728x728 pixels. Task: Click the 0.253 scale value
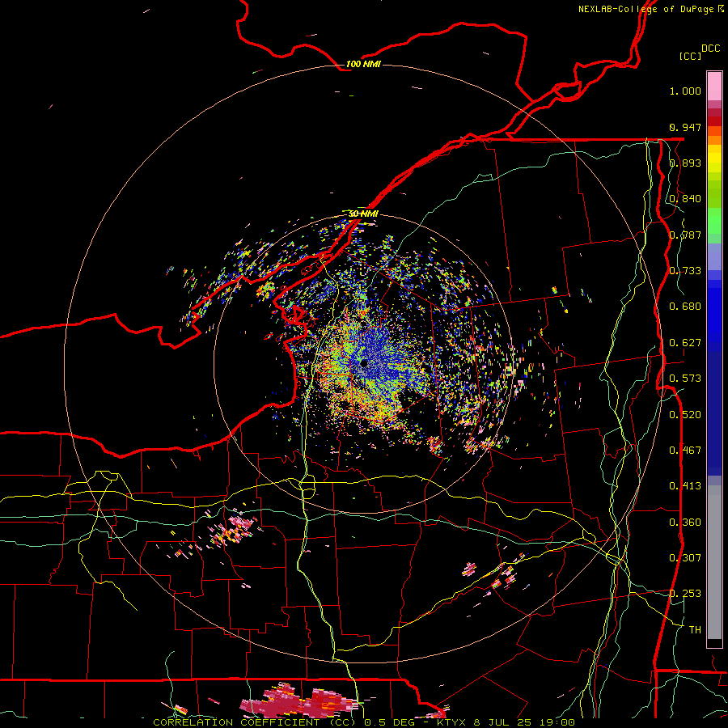pyautogui.click(x=685, y=594)
